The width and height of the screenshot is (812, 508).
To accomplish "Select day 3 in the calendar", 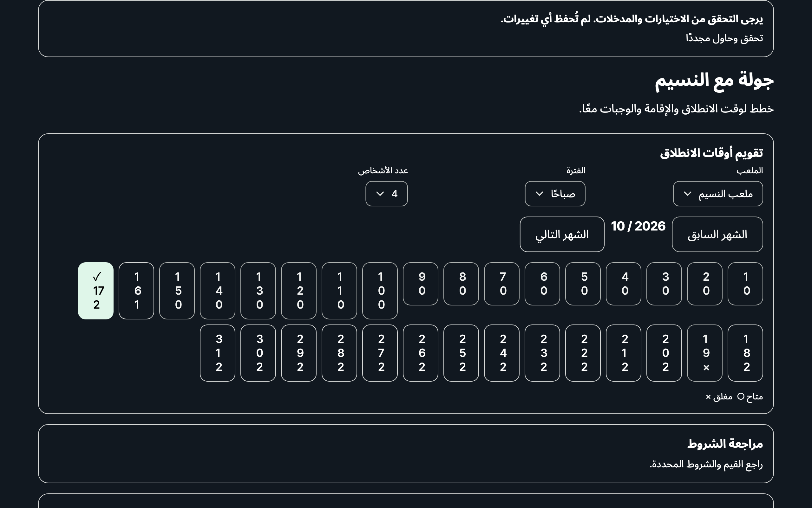I will [x=664, y=284].
